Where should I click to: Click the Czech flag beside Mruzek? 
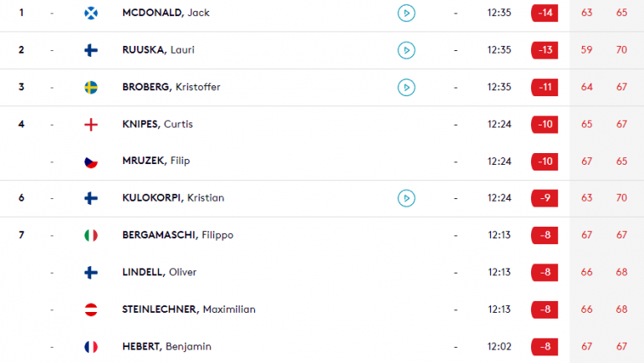91,161
